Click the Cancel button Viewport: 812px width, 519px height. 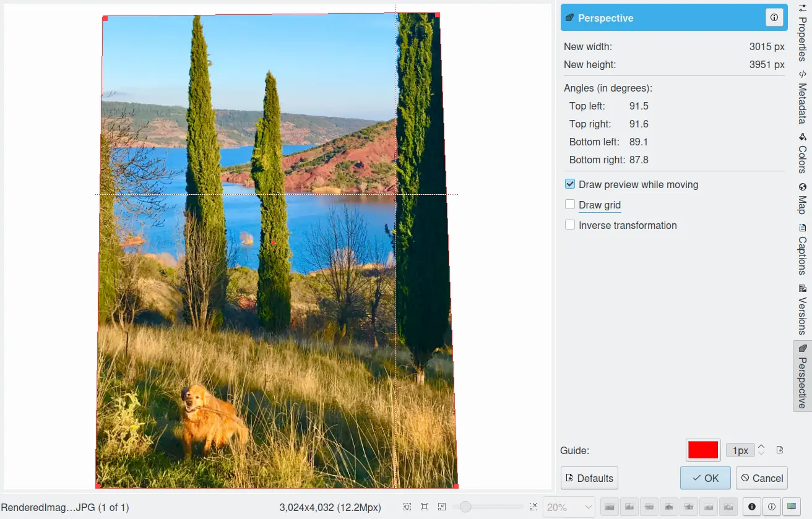761,478
